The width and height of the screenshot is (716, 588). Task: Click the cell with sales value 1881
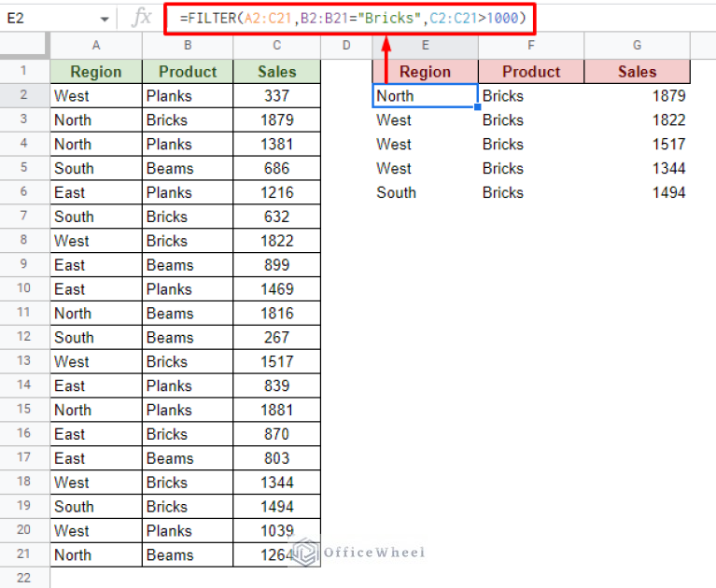coord(276,410)
